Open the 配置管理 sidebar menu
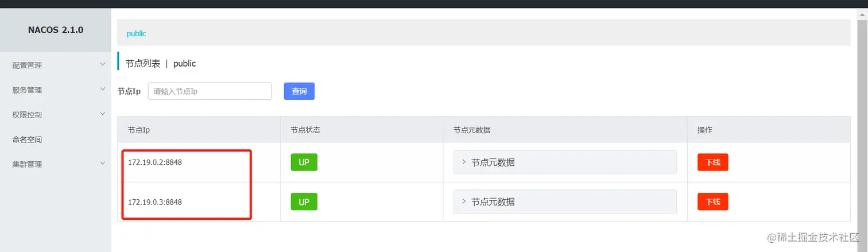Screen dimensions: 868x252 click(x=27, y=65)
